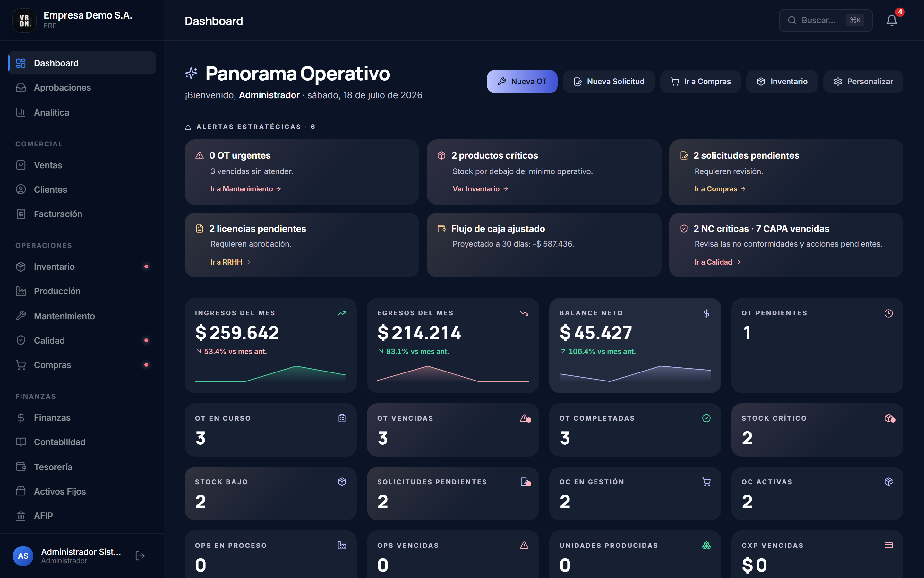Click the Personalizar button
This screenshot has width=924, height=578.
click(x=863, y=82)
